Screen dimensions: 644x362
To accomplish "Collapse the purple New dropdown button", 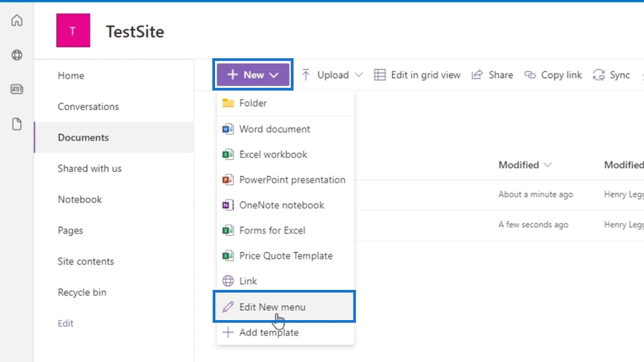I will [253, 75].
